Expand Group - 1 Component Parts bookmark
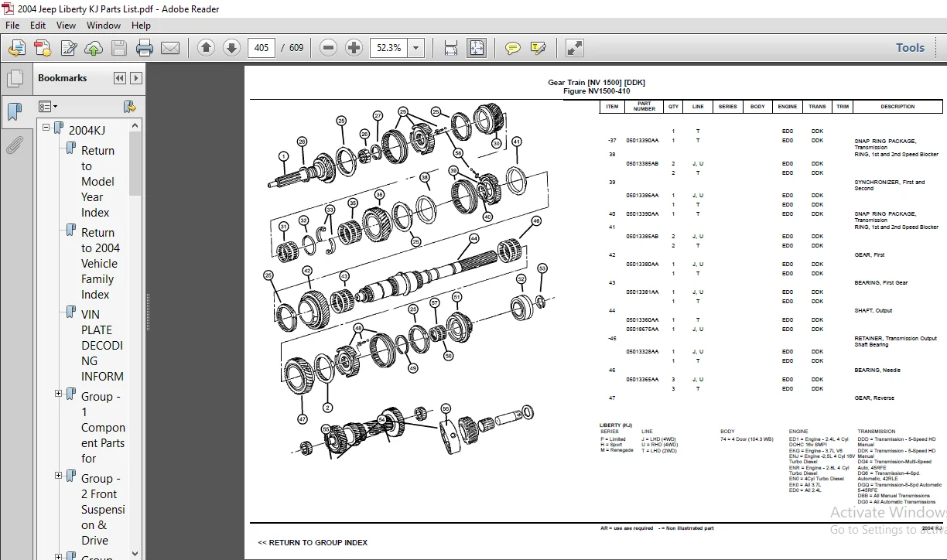This screenshot has height=560, width=947. 58,394
